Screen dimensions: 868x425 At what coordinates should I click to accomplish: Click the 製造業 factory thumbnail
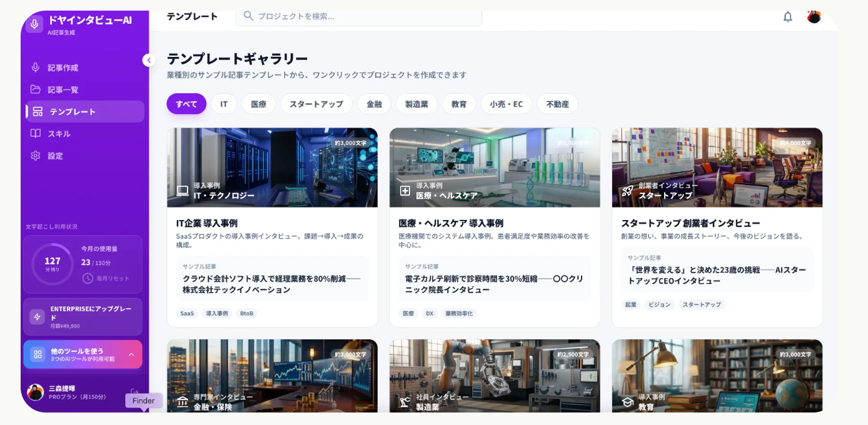coord(495,376)
